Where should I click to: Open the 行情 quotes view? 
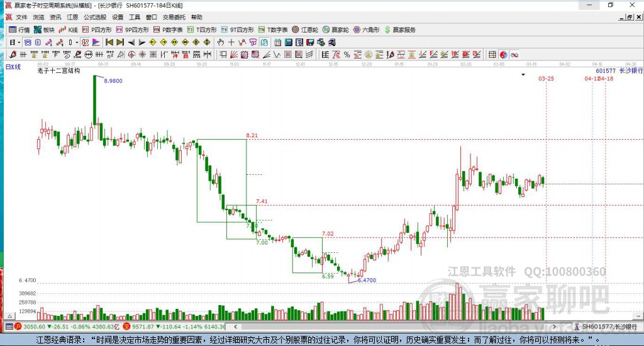pos(19,30)
